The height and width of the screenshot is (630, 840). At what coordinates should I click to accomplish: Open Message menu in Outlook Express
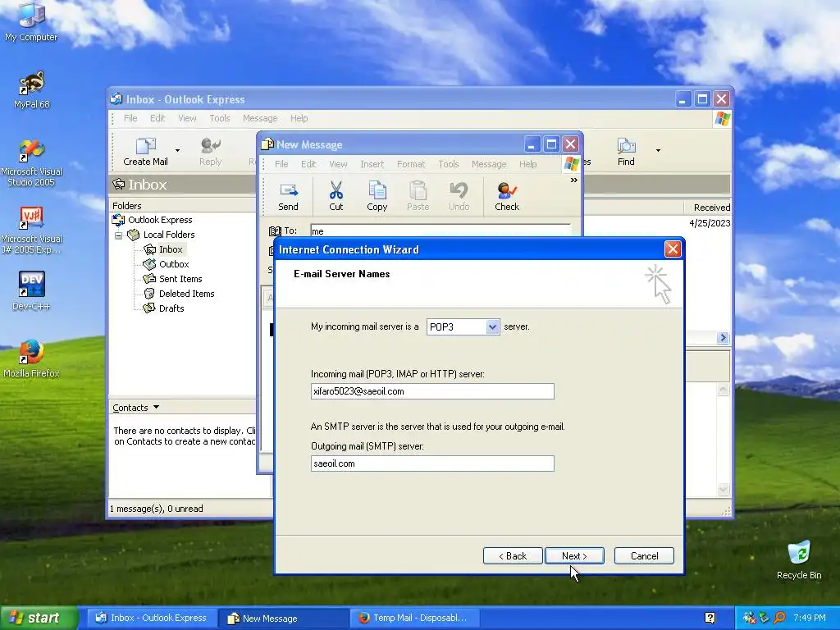(260, 118)
